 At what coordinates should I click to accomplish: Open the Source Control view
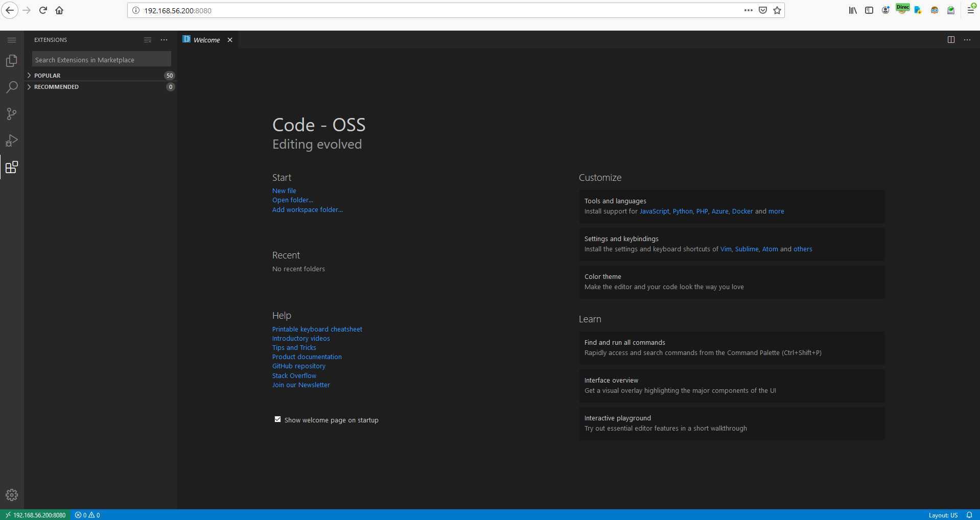point(12,114)
